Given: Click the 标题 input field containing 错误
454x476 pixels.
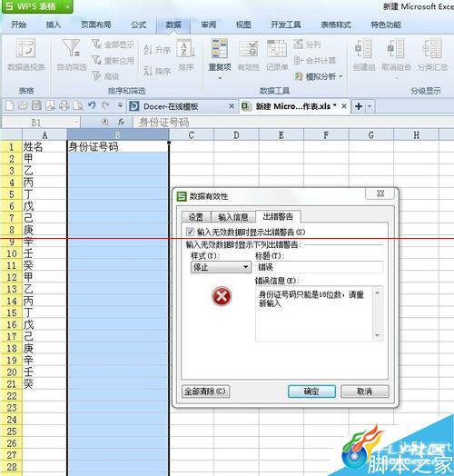Looking at the screenshot, I should coord(319,267).
